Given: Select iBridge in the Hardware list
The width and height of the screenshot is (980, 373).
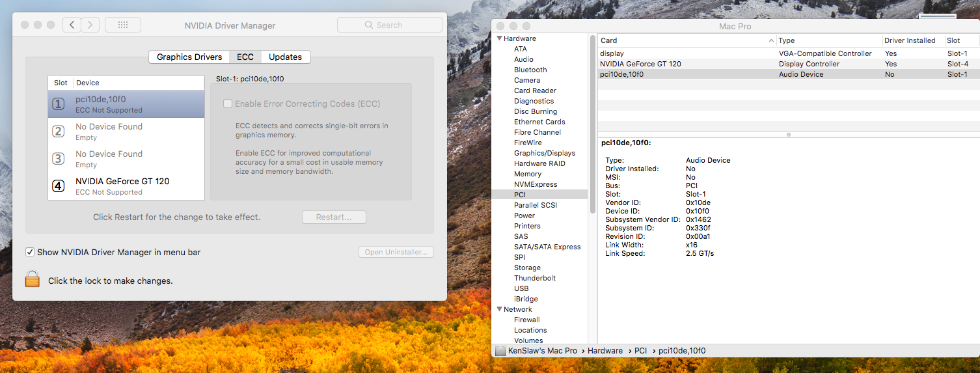Looking at the screenshot, I should coord(526,299).
